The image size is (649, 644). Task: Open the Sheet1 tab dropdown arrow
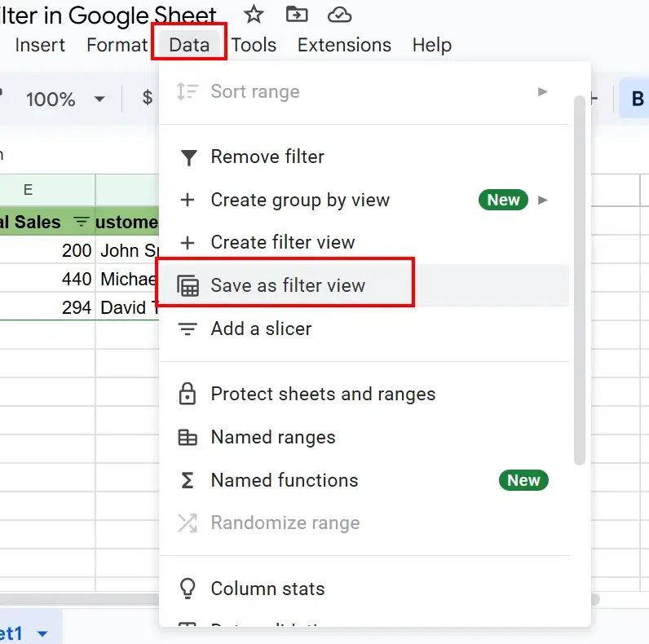[42, 633]
